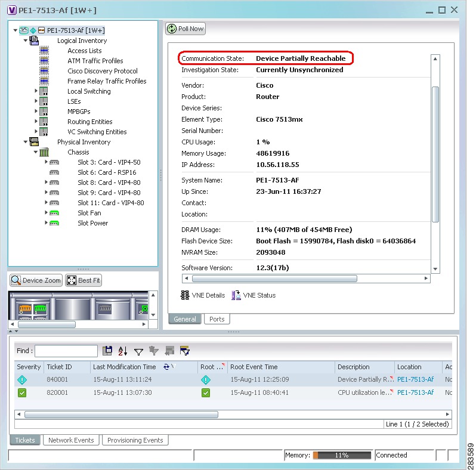Click the Poll Now button label

click(191, 29)
